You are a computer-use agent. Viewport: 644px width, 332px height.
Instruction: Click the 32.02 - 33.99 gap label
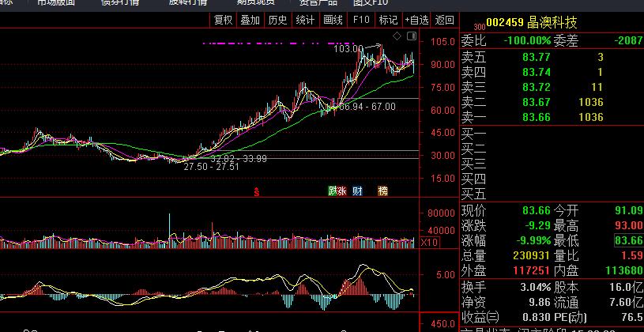point(239,158)
